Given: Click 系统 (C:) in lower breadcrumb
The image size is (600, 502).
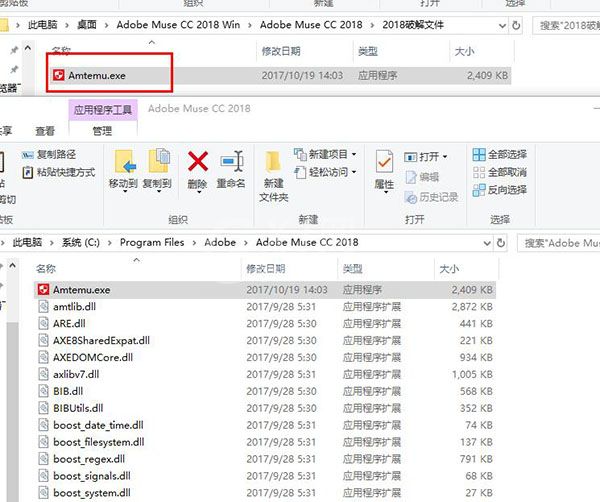Looking at the screenshot, I should tap(81, 243).
